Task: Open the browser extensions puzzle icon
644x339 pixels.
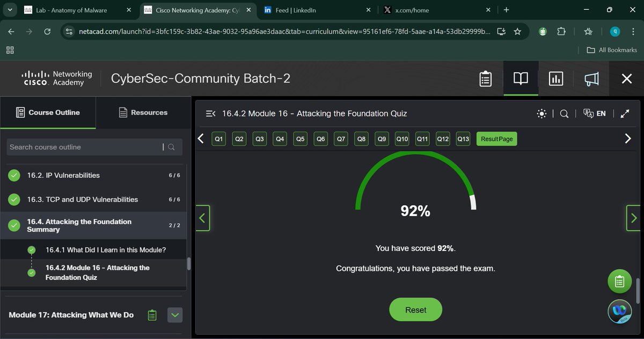Action: tap(561, 31)
